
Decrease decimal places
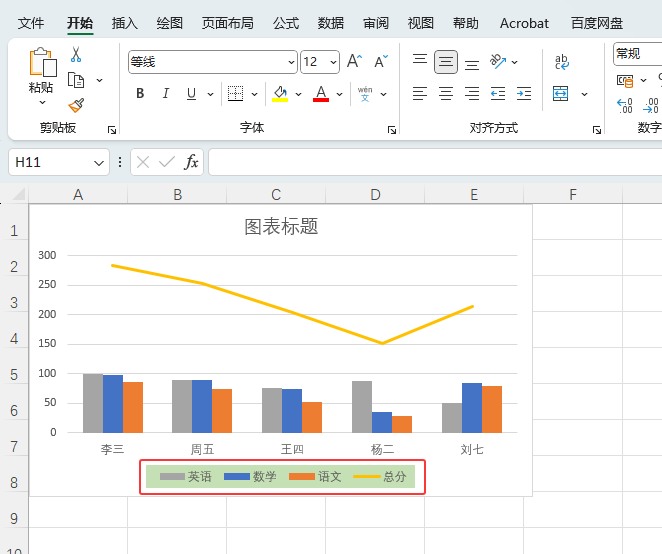[x=650, y=106]
